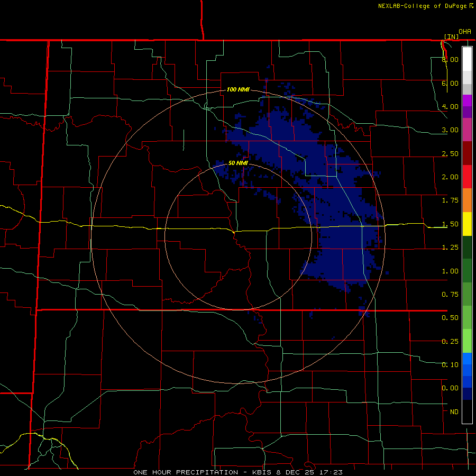Click the 0.10 legend value
The height and width of the screenshot is (476, 476).
point(450,365)
